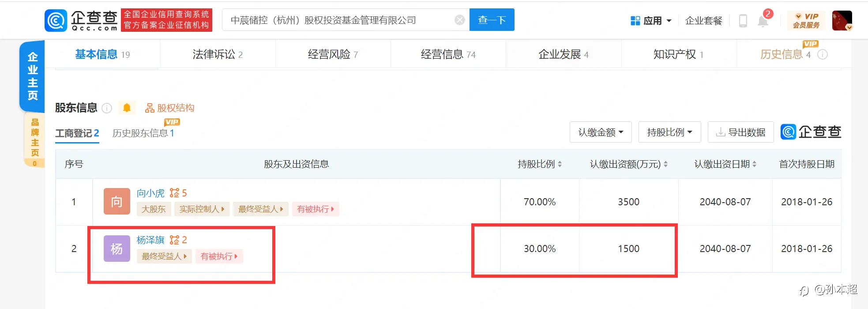Image resolution: width=868 pixels, height=309 pixels.
Task: Expand 杨泽旗's 最终受益人 tag
Action: tap(164, 256)
